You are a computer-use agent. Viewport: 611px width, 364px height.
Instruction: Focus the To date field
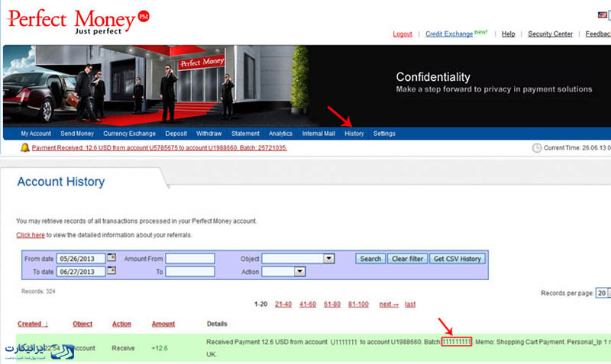[x=81, y=272]
